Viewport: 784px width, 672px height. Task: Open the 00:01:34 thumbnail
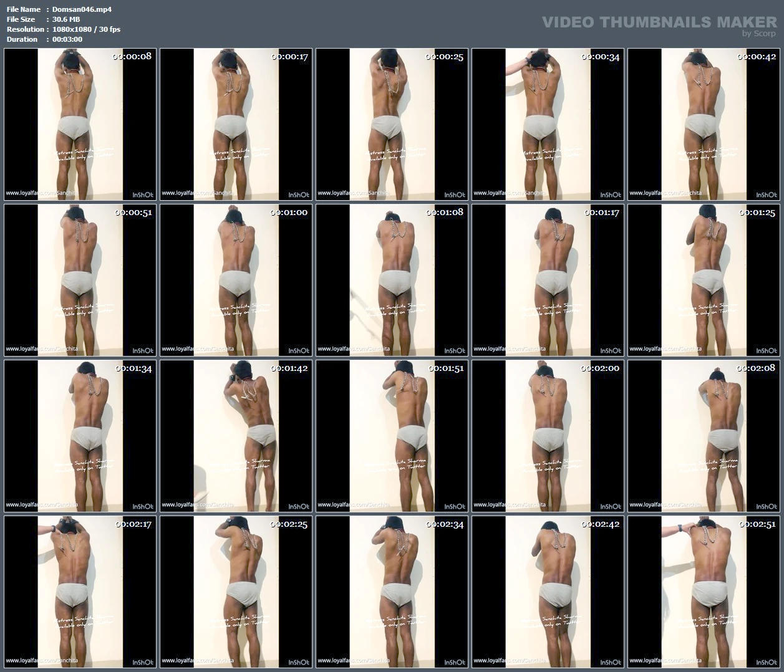tap(80, 436)
